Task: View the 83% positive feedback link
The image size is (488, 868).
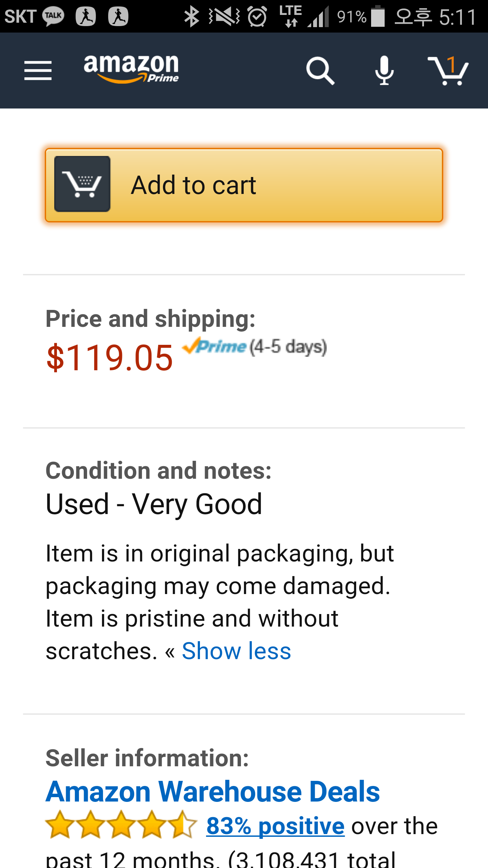Action: tap(275, 826)
